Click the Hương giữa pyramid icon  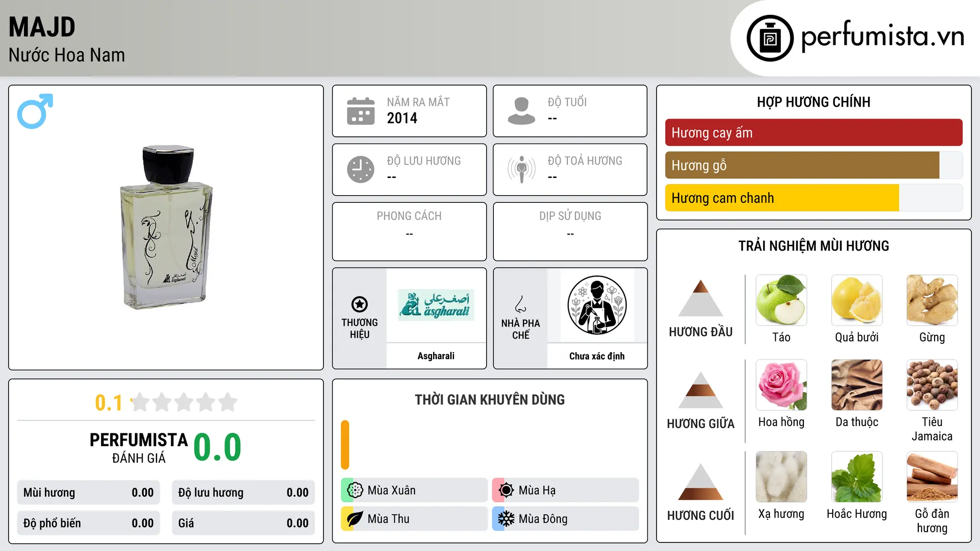701,390
